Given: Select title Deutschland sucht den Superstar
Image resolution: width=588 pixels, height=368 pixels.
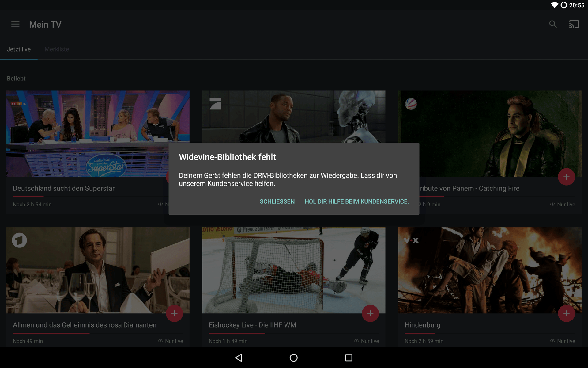Looking at the screenshot, I should coord(64,188).
